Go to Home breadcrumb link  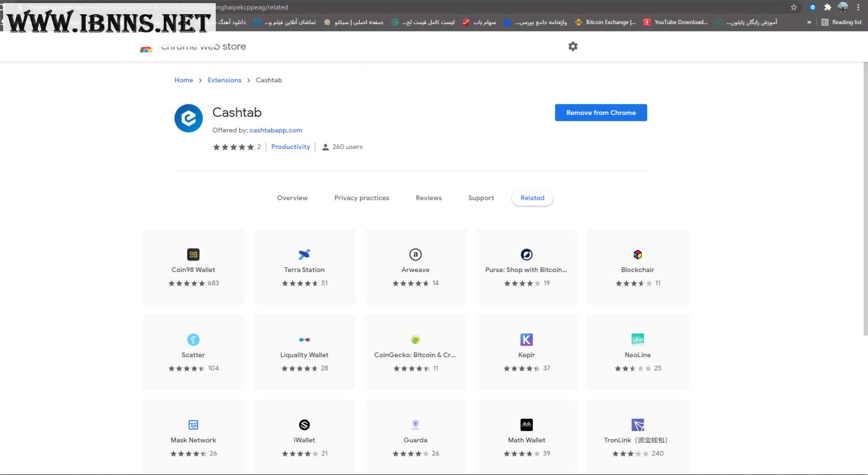click(x=184, y=80)
